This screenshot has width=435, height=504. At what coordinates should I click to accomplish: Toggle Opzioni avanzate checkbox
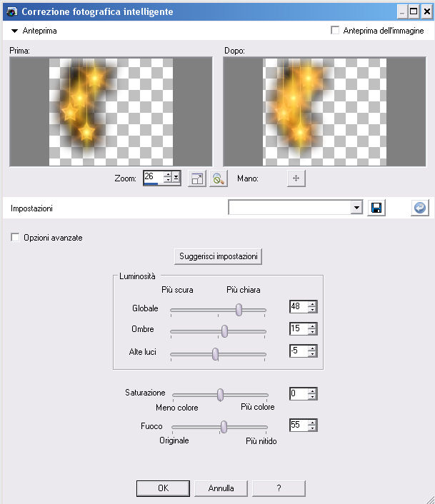(15, 237)
